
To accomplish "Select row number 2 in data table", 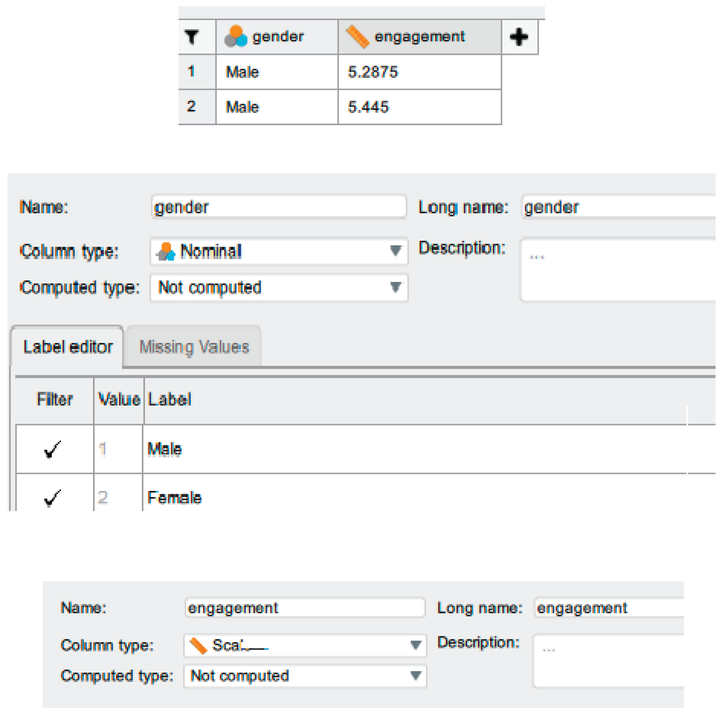I will (x=191, y=107).
